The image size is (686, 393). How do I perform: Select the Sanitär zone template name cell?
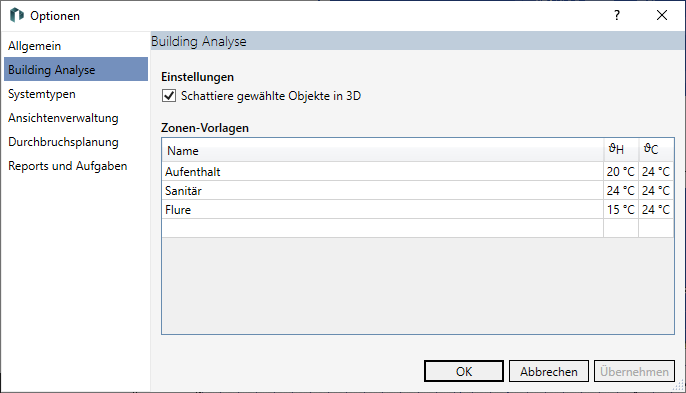[x=383, y=191]
